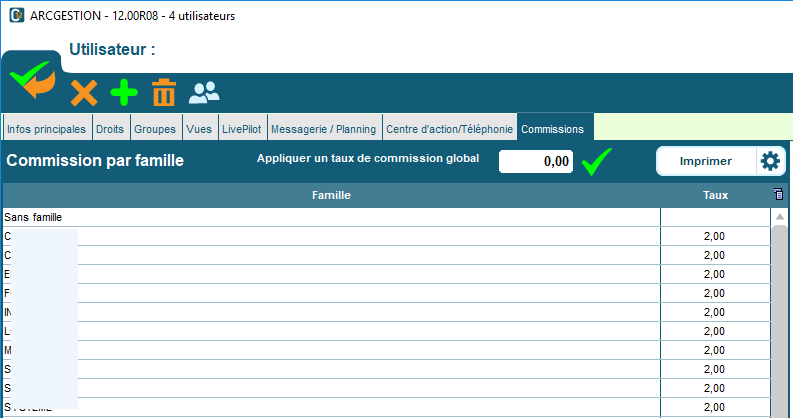The height and width of the screenshot is (418, 793).
Task: Click the ARCGESTION app icon in title bar
Action: pyautogui.click(x=15, y=15)
